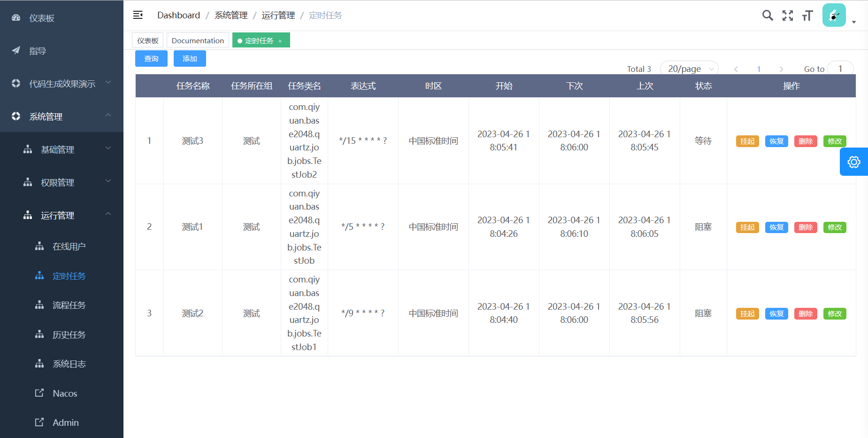Open the font size selector icon
This screenshot has height=438, width=868.
807,15
